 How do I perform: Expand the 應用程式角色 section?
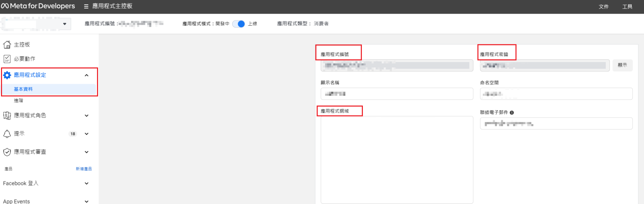[x=86, y=116]
